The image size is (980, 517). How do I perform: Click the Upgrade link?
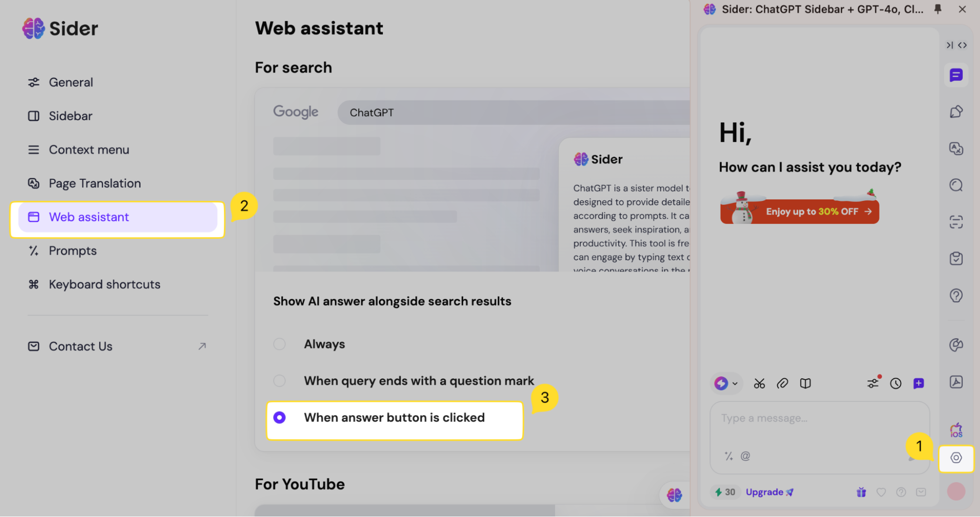tap(769, 492)
